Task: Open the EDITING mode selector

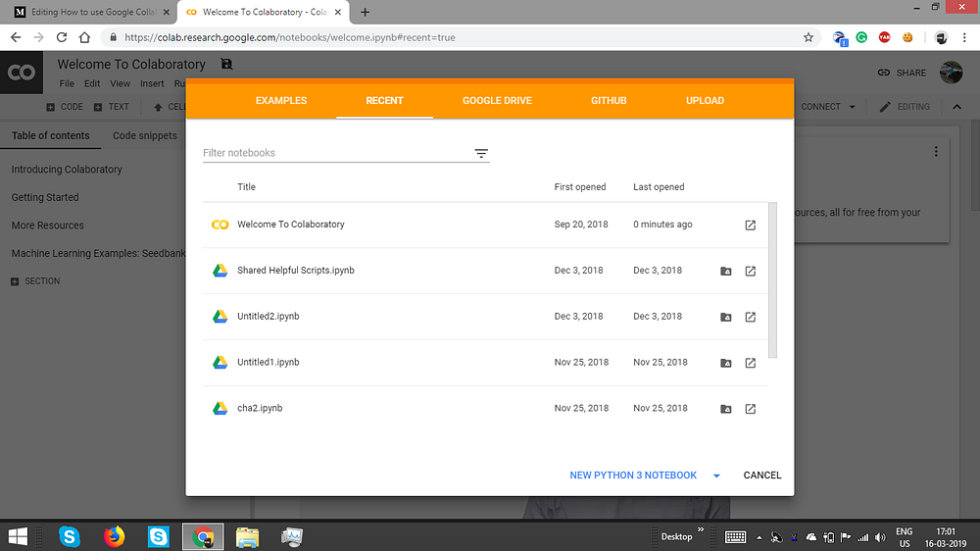Action: 905,107
